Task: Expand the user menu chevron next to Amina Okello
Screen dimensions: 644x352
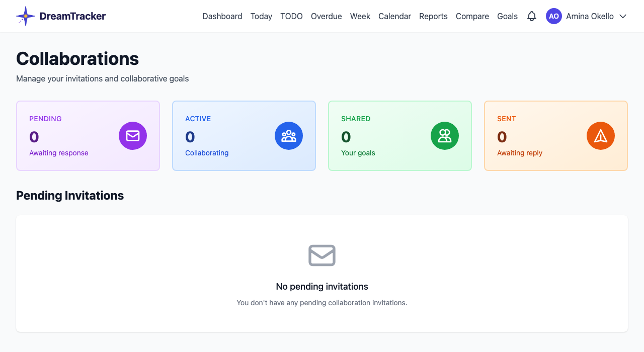Action: click(x=623, y=16)
